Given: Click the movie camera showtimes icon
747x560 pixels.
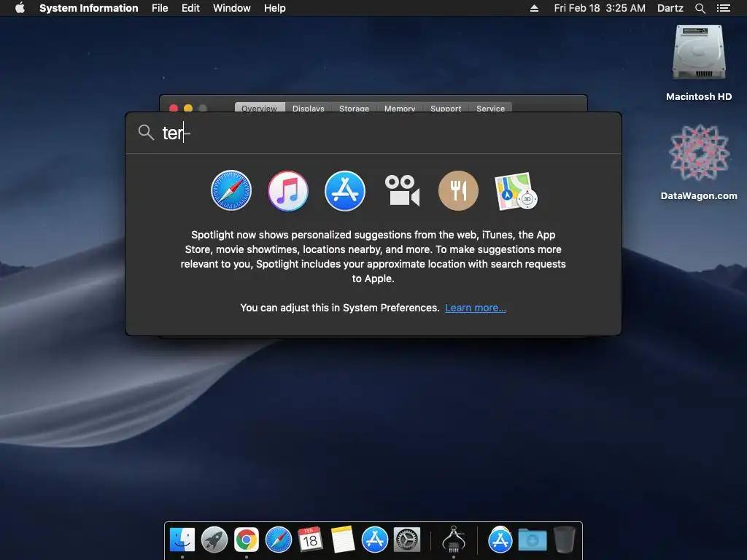Looking at the screenshot, I should [x=402, y=191].
